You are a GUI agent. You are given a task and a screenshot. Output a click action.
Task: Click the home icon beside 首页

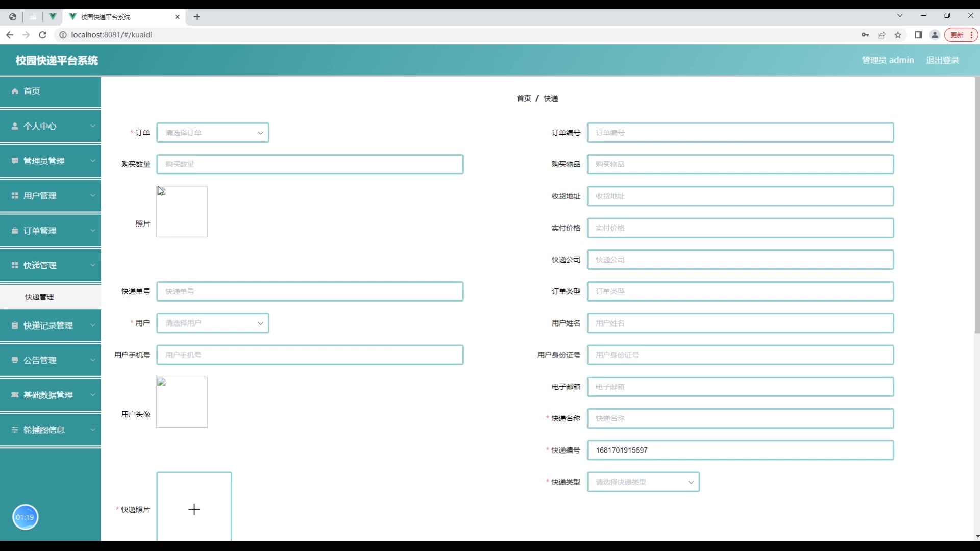pyautogui.click(x=15, y=91)
